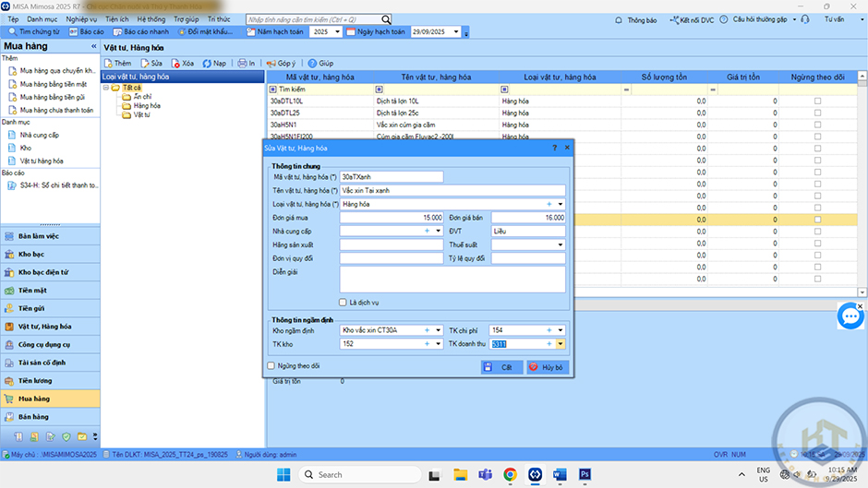Click the Cất save button
Screen dimensions: 868x488
[501, 367]
